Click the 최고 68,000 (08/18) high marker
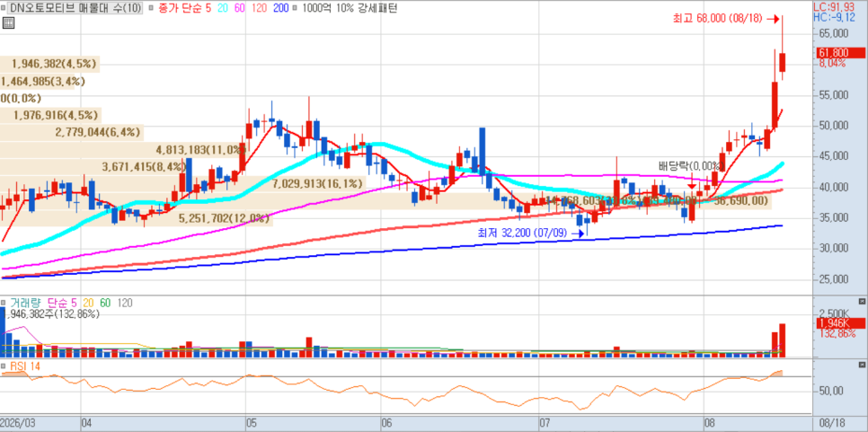Image resolution: width=868 pixels, height=432 pixels. click(725, 19)
